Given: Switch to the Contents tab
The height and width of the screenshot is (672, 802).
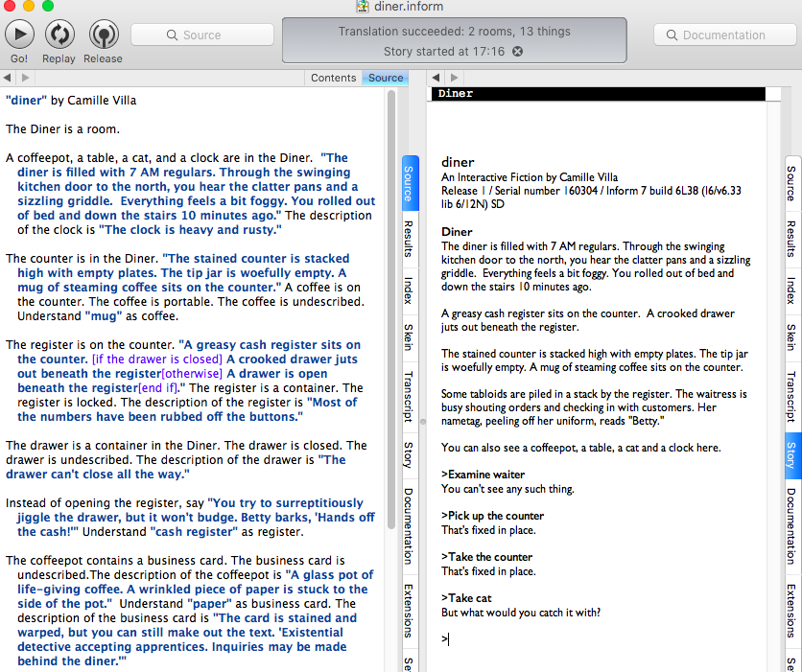Looking at the screenshot, I should click(333, 78).
